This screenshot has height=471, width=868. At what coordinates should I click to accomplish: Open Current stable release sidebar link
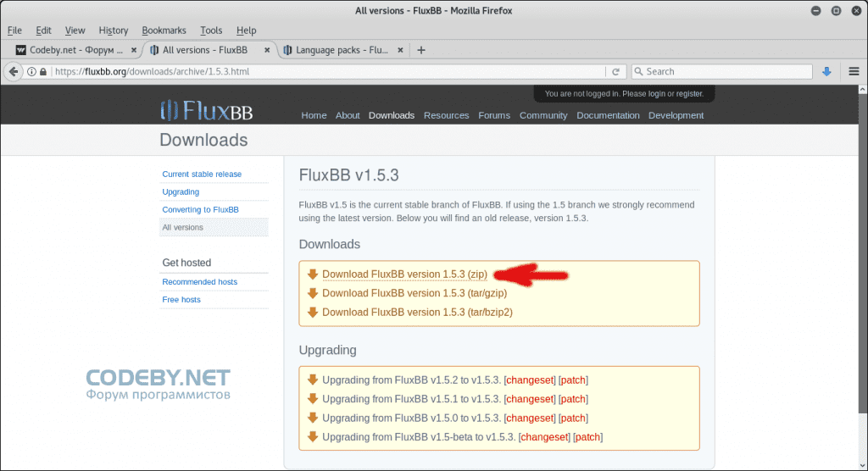coord(202,174)
